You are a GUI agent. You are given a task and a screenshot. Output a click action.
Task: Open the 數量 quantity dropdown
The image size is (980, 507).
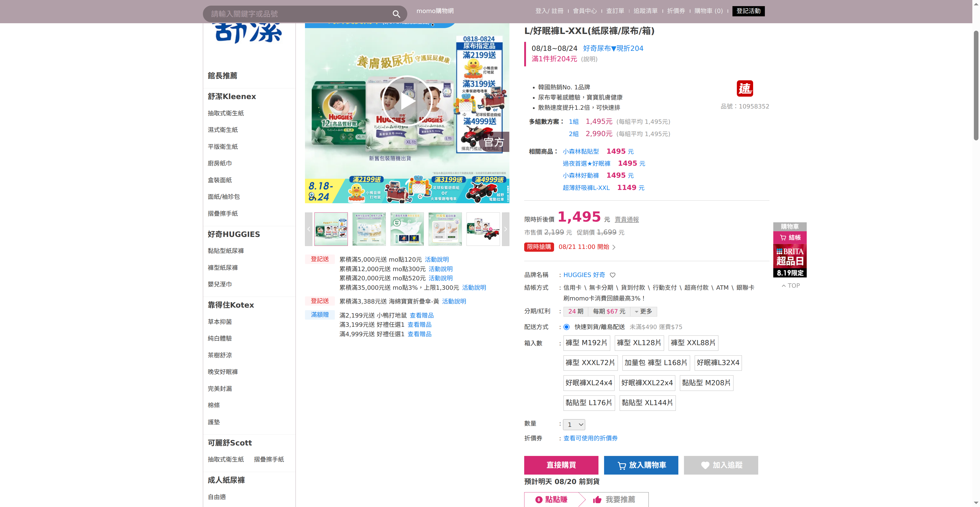click(x=574, y=424)
